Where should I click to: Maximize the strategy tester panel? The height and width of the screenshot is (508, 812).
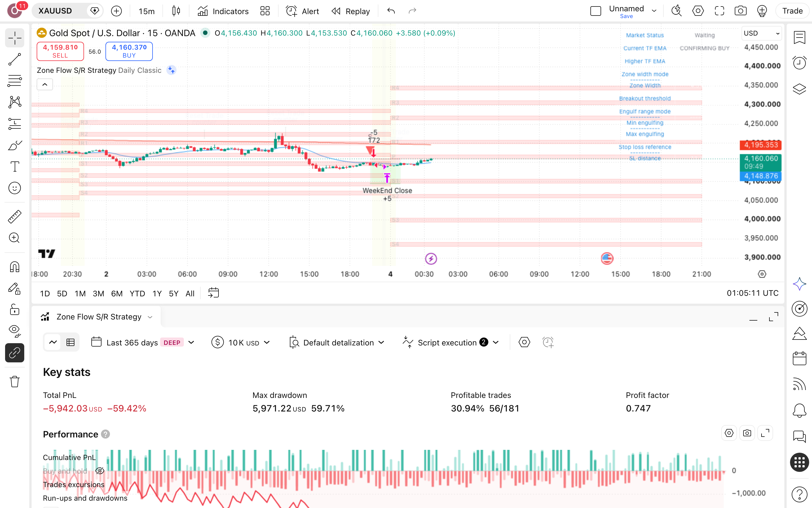(x=773, y=317)
